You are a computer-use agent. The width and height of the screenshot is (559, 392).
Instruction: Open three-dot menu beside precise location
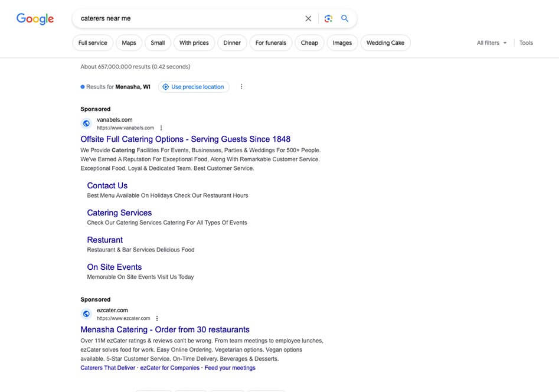(241, 87)
